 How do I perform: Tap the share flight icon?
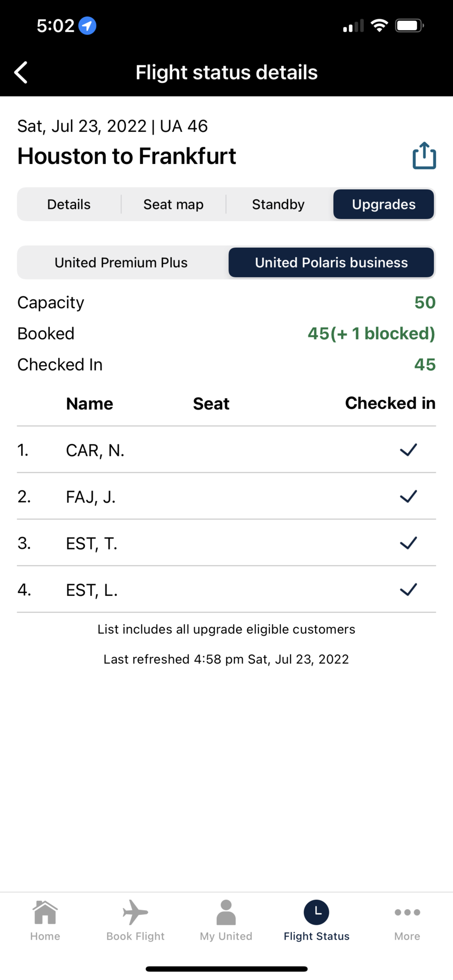click(424, 156)
